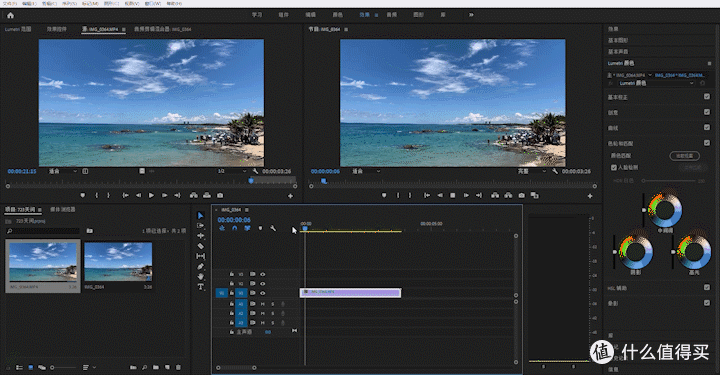720x375 pixels.
Task: Hide track V1 with eye icon
Action: tap(263, 293)
